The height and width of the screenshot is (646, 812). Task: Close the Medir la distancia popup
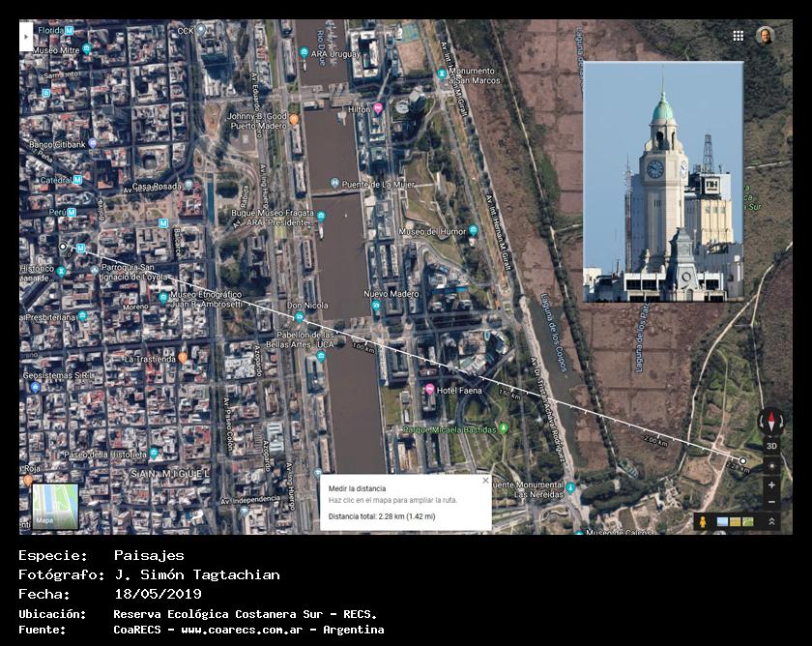pos(485,481)
